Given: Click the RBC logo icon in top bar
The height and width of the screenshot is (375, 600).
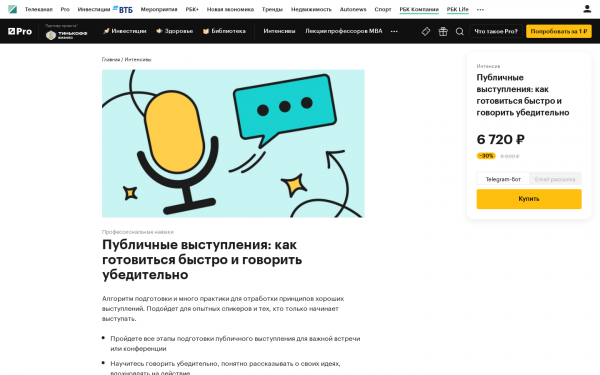Looking at the screenshot, I should [12, 9].
